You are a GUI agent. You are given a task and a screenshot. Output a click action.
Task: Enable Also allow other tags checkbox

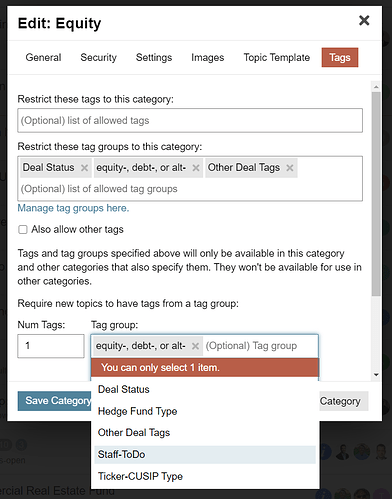[x=23, y=229]
